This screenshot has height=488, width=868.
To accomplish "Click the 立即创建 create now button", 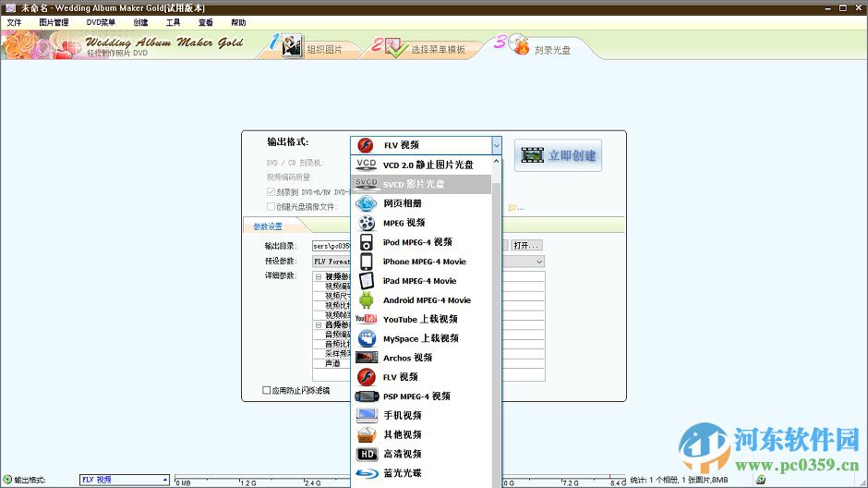I will click(x=558, y=155).
